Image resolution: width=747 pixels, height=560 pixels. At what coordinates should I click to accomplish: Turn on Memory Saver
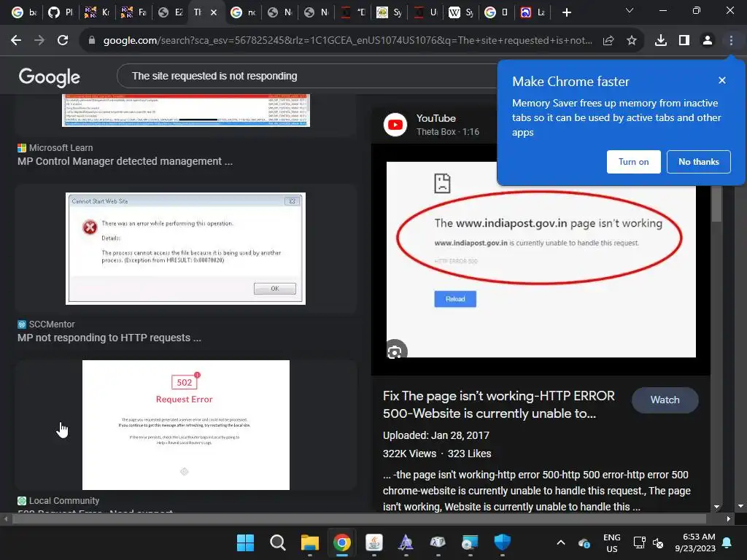634,162
